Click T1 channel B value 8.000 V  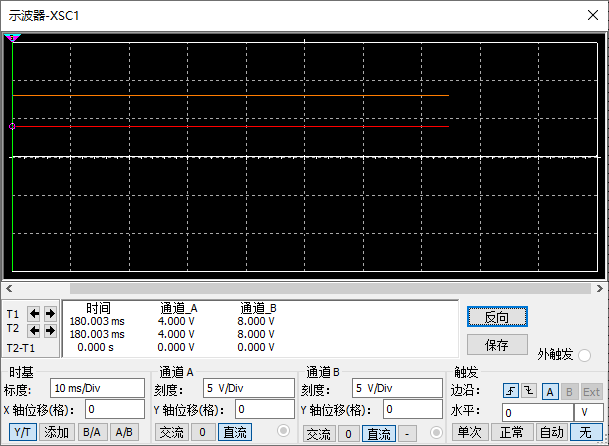pos(256,321)
